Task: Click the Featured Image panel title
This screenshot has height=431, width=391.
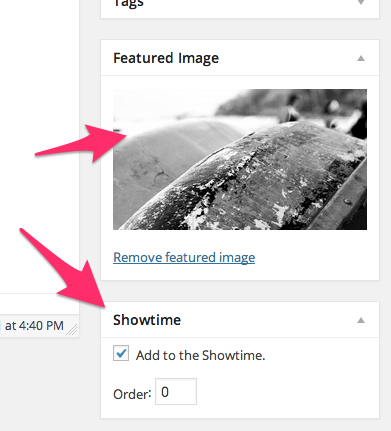Action: [x=166, y=58]
